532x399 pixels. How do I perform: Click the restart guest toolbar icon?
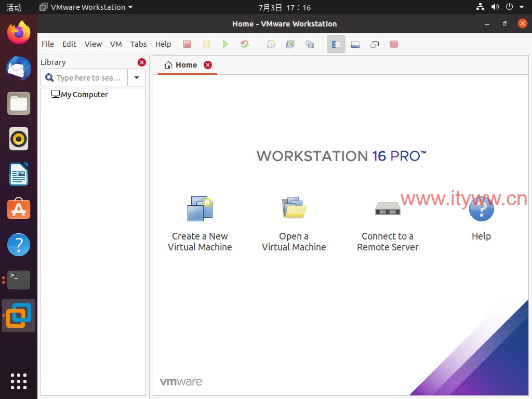click(x=244, y=44)
